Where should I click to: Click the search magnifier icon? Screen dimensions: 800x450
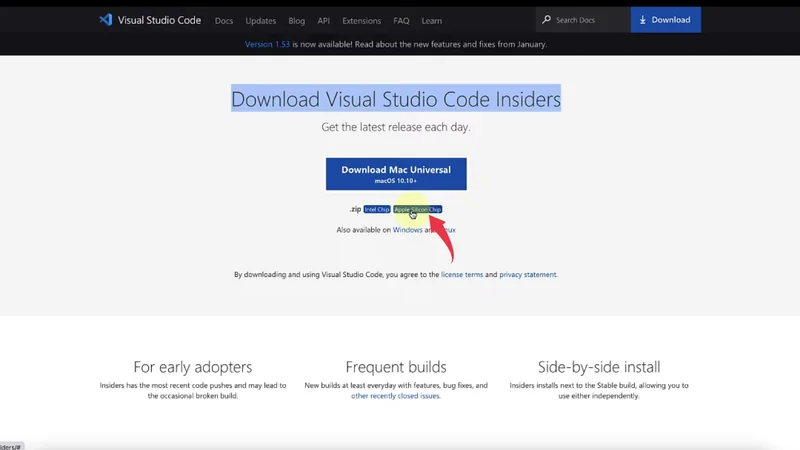click(x=546, y=20)
